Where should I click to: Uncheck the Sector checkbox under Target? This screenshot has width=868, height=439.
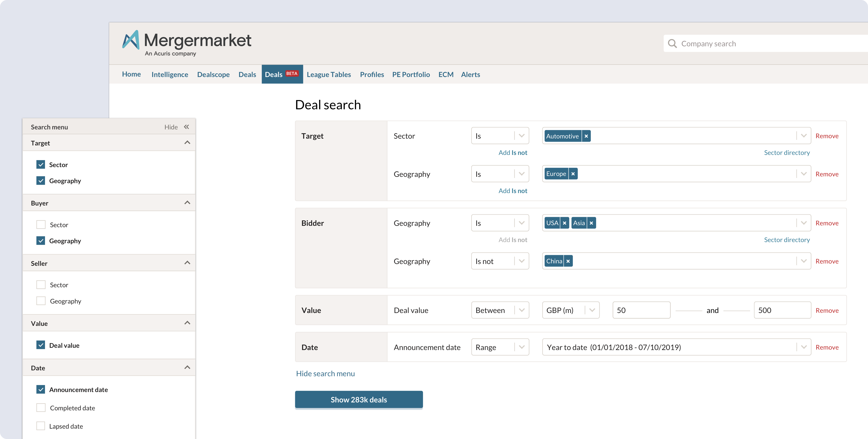[x=41, y=164]
